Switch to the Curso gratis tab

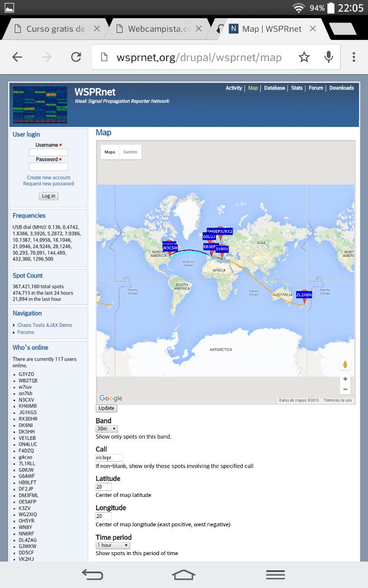pos(55,29)
